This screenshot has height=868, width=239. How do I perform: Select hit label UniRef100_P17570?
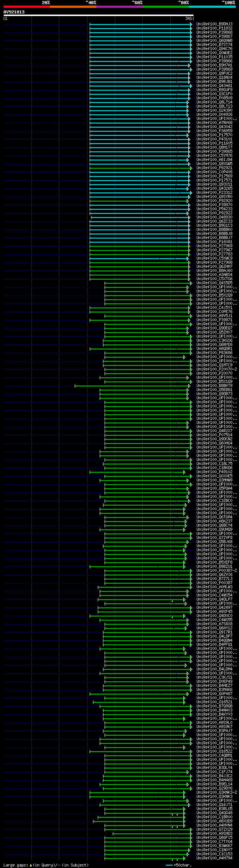click(x=214, y=135)
